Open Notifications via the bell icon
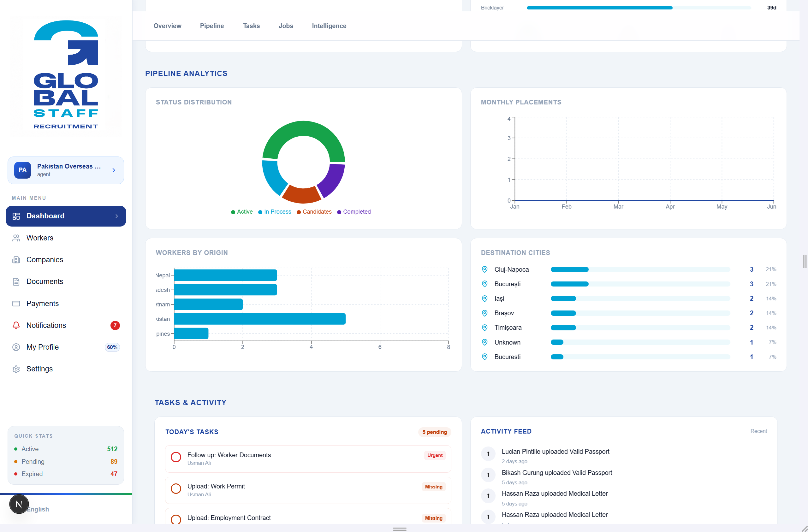Screen dimensions: 808x532 [16, 325]
